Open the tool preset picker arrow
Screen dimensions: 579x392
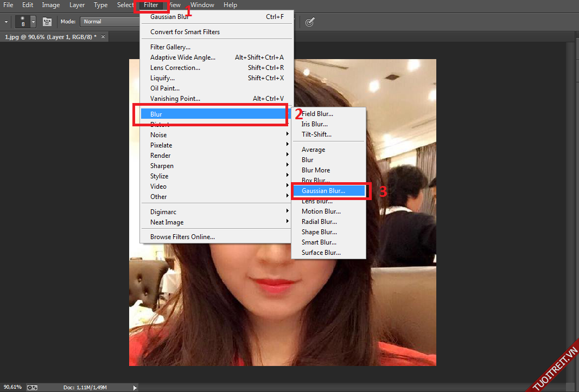[x=6, y=22]
